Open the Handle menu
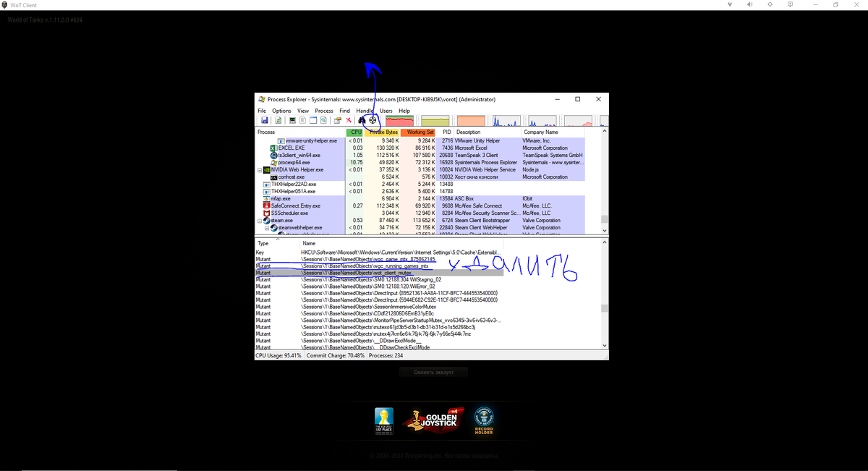Viewport: 868px width, 471px height. [x=365, y=111]
